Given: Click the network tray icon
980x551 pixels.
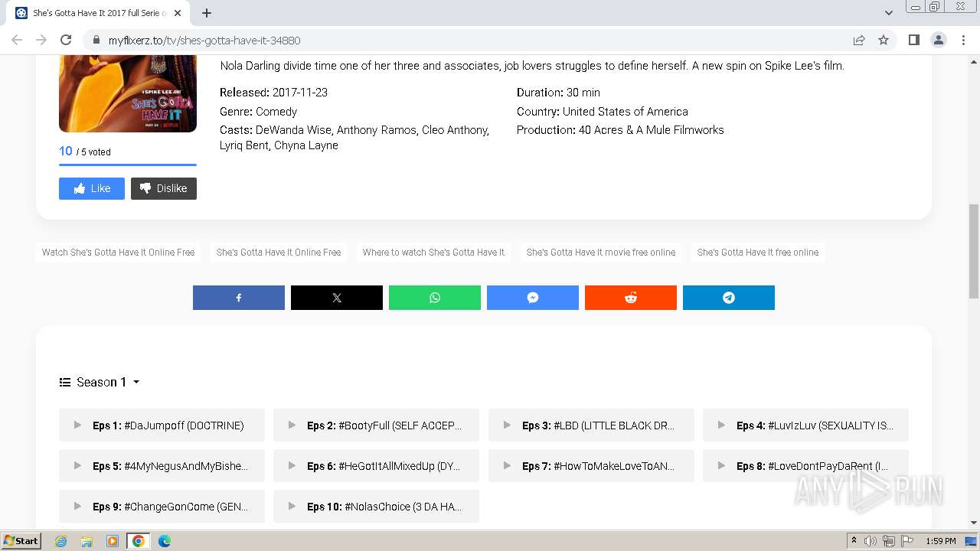Looking at the screenshot, I should (x=889, y=541).
